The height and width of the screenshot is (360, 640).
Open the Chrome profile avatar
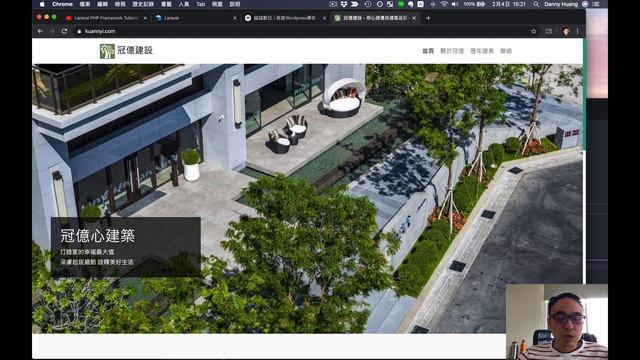pos(566,31)
